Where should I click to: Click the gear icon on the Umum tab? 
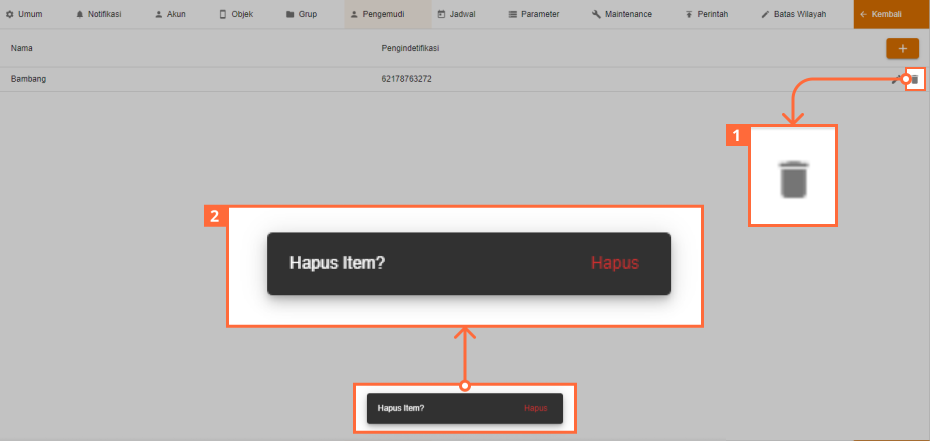pos(10,15)
